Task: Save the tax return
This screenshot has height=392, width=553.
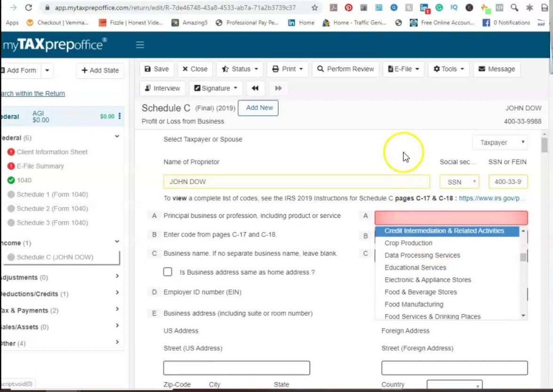Action: coord(156,69)
